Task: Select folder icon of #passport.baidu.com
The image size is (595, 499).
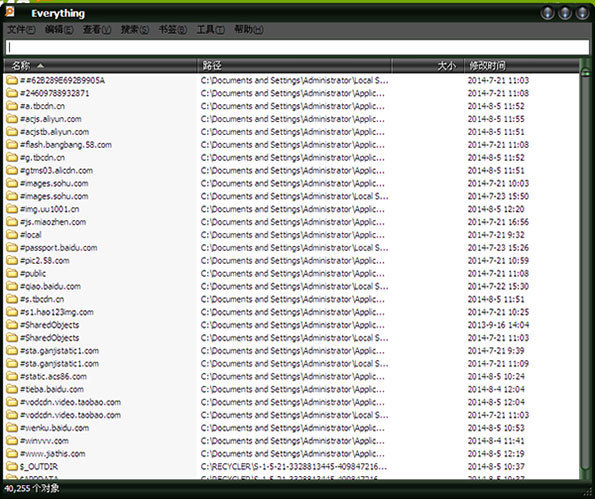Action: click(x=12, y=248)
